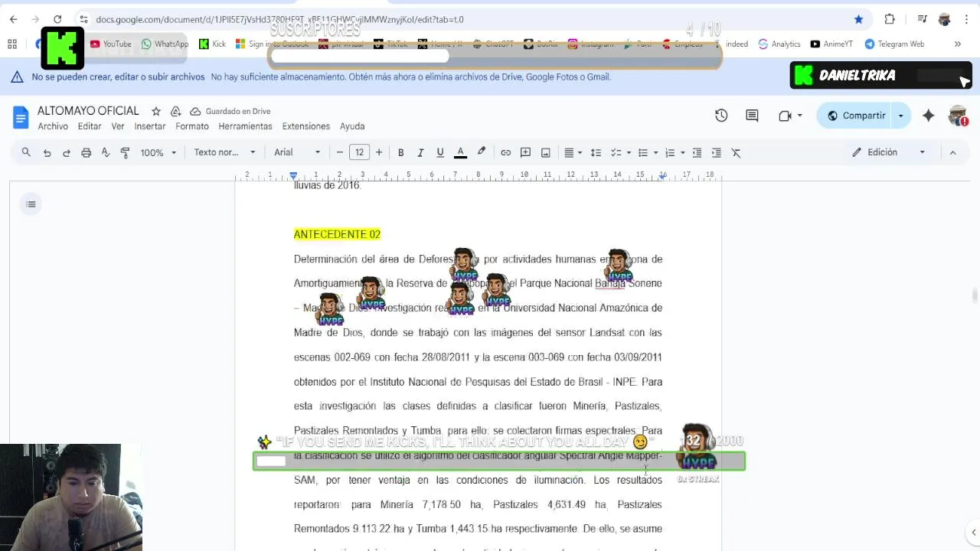Clear the text formatting
Viewport: 980px width, 551px height.
coord(737,152)
